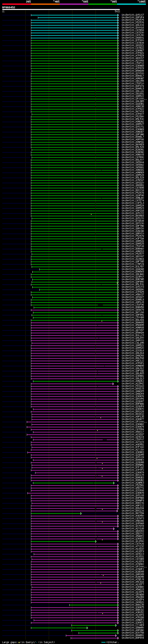Click the green alignment bar for UniRef100_Q5NAM0

coord(59,628)
